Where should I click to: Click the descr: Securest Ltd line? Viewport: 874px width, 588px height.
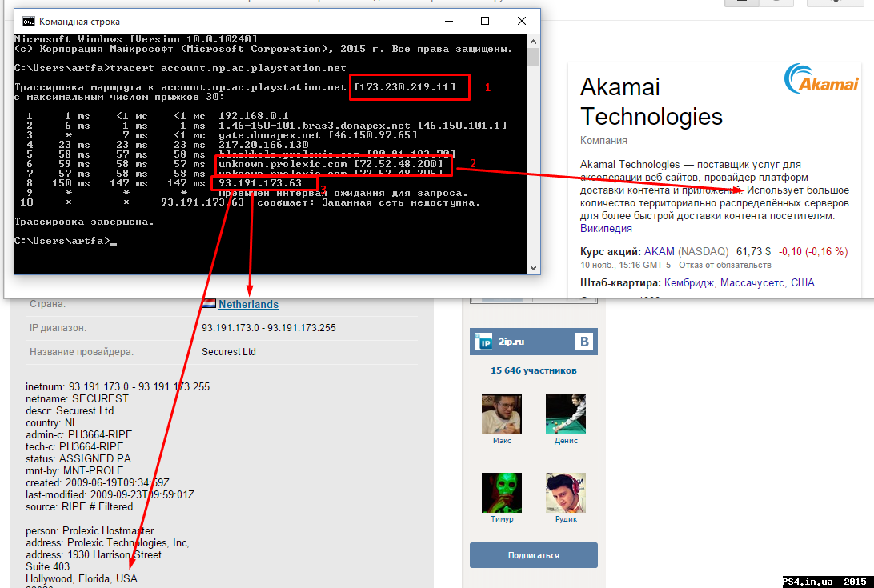pos(70,410)
